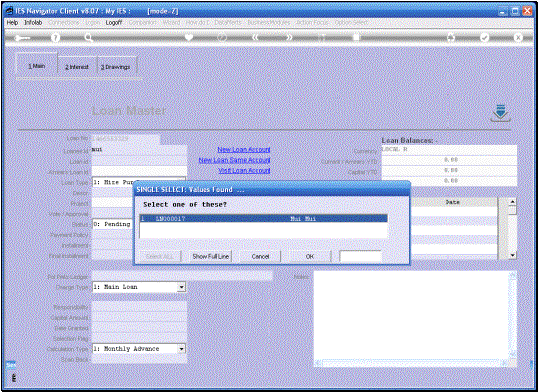Select the LM000017 row in the list
The width and height of the screenshot is (538, 392).
264,218
